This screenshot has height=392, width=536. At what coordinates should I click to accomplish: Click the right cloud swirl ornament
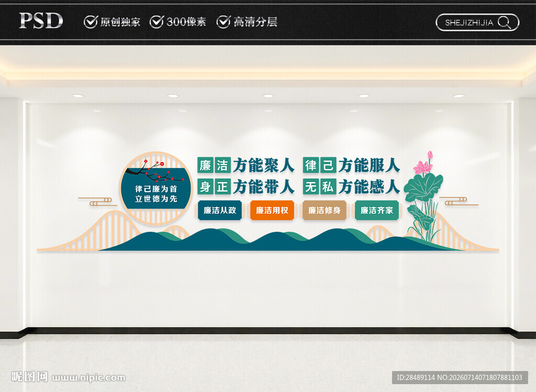point(459,201)
